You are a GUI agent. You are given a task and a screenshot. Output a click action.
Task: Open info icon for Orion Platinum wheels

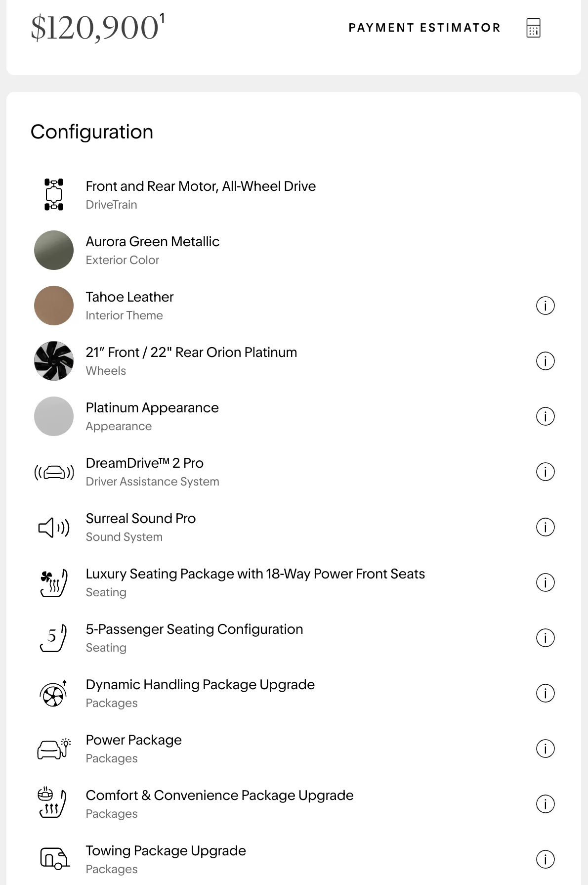545,361
